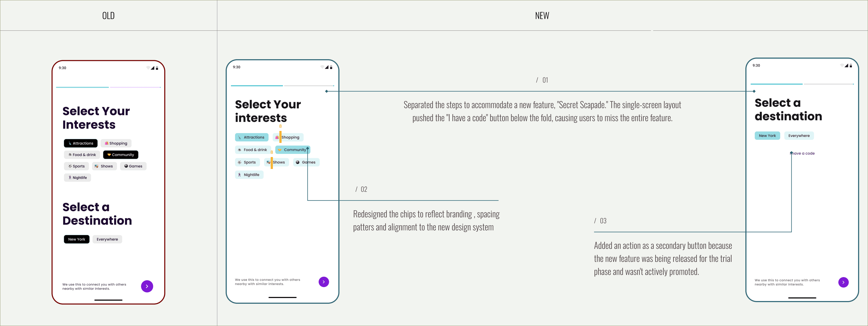Click battery icon in old phone status bar
The height and width of the screenshot is (326, 868).
[157, 68]
